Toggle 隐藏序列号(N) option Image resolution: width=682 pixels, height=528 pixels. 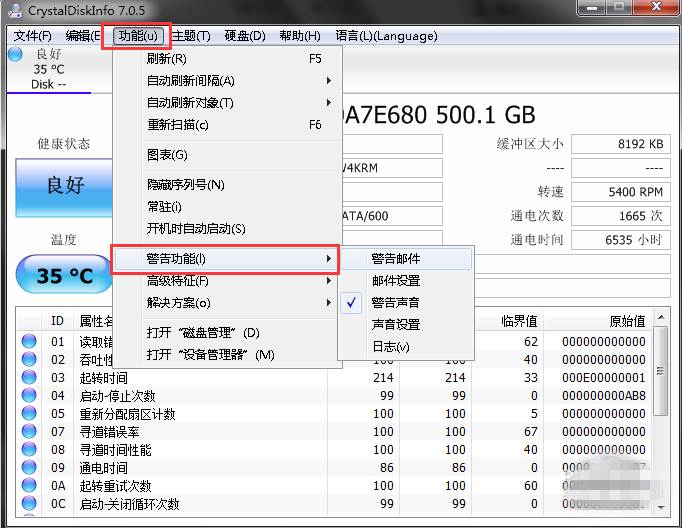(227, 185)
